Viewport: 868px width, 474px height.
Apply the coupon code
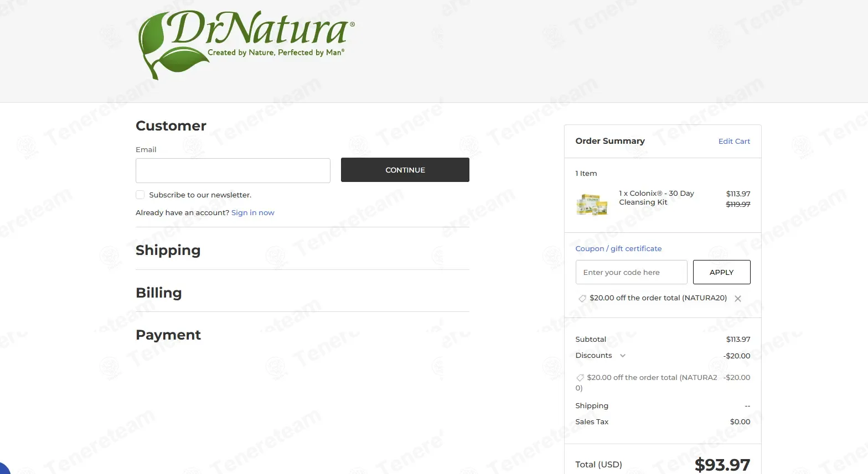[722, 272]
